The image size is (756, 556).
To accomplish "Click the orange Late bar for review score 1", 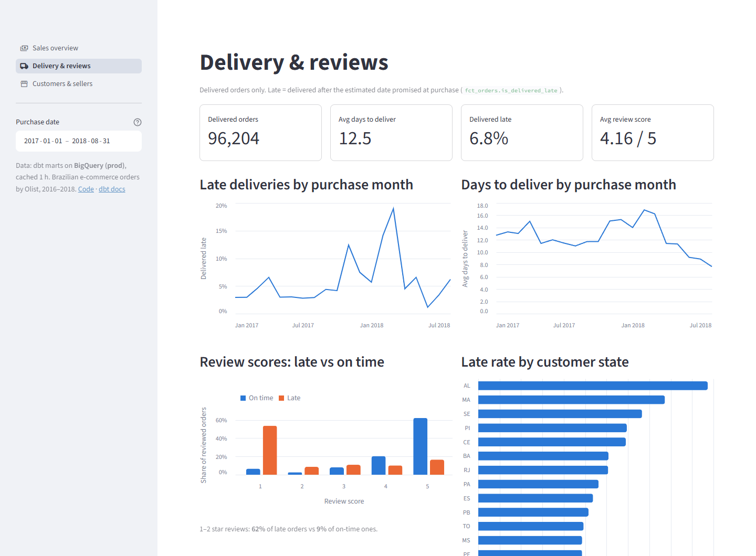I will click(x=270, y=450).
